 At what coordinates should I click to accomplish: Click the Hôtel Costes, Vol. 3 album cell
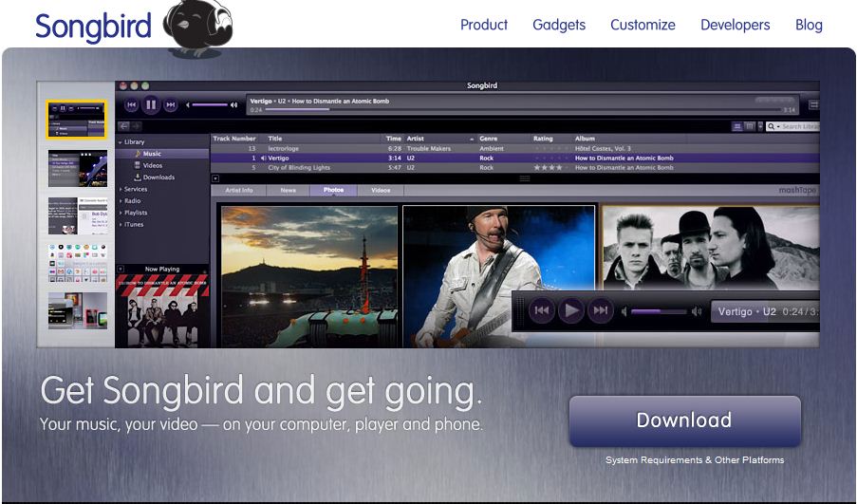click(603, 148)
